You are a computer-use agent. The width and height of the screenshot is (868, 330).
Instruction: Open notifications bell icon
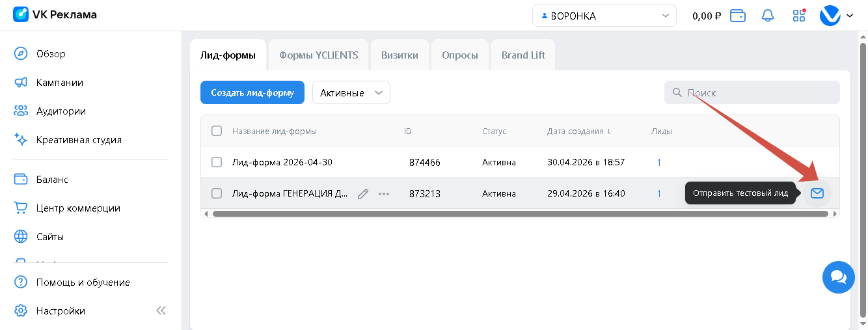pos(768,16)
